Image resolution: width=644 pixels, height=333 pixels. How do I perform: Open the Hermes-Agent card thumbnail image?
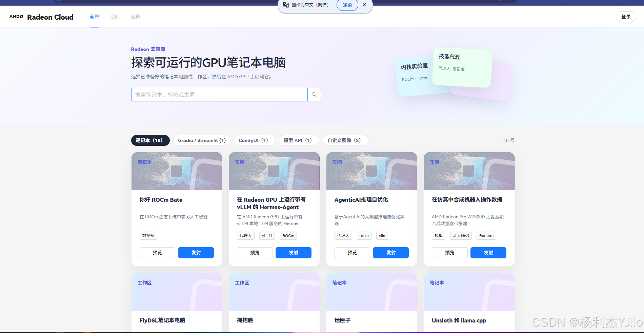tap(274, 171)
